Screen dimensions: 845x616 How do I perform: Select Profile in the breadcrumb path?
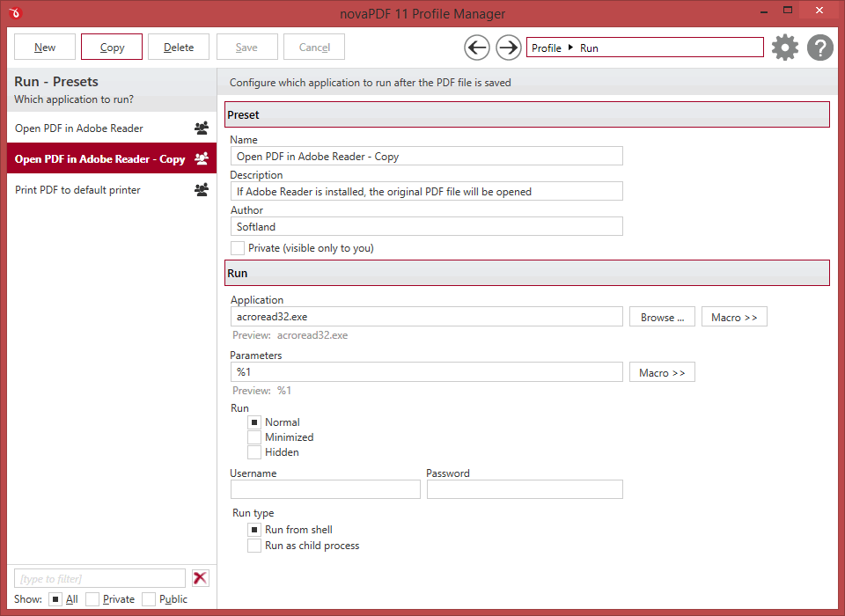547,48
